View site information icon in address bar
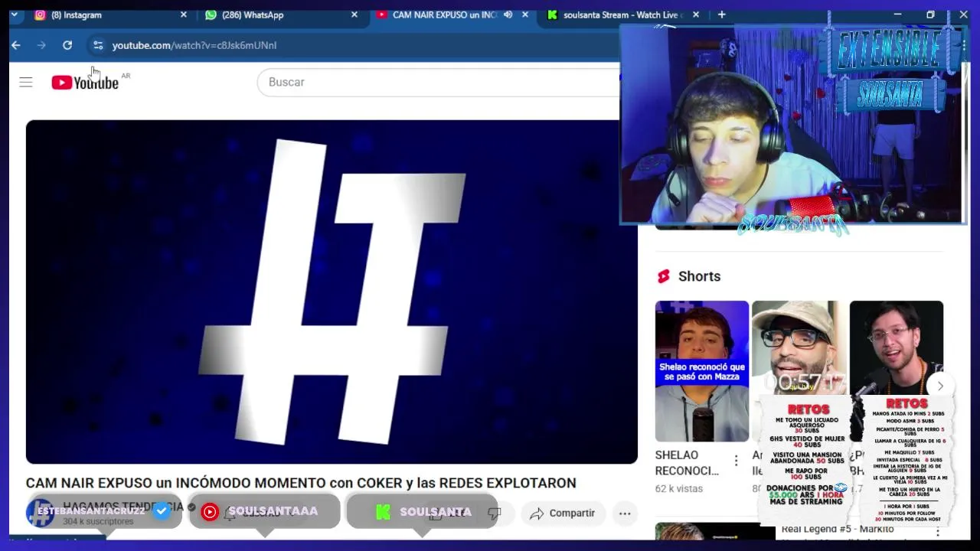 coord(98,45)
